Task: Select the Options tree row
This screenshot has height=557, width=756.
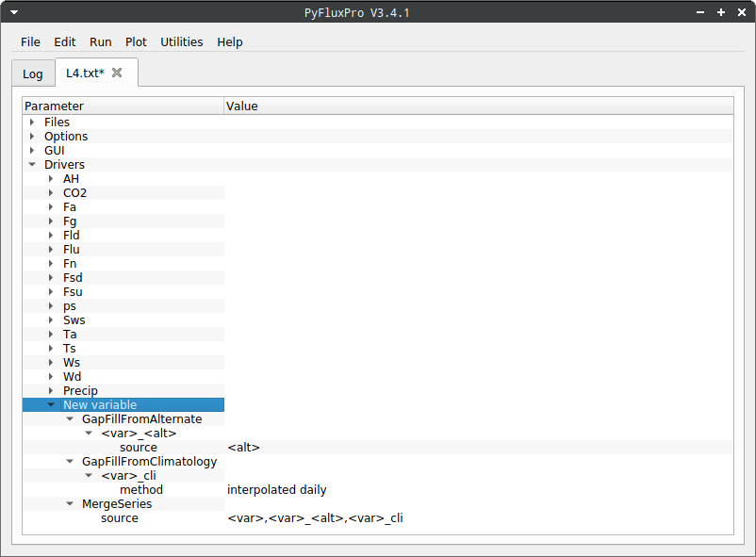Action: click(377, 136)
